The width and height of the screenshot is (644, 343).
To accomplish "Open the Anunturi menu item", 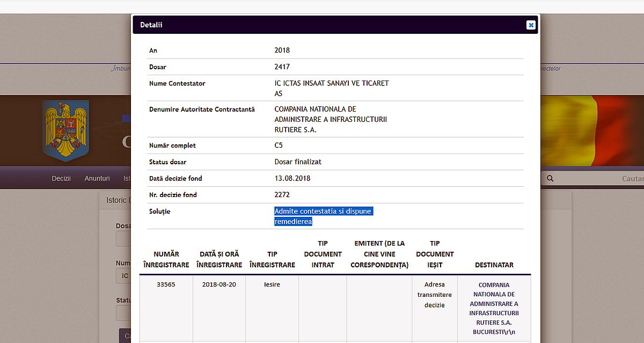I will coord(97,178).
